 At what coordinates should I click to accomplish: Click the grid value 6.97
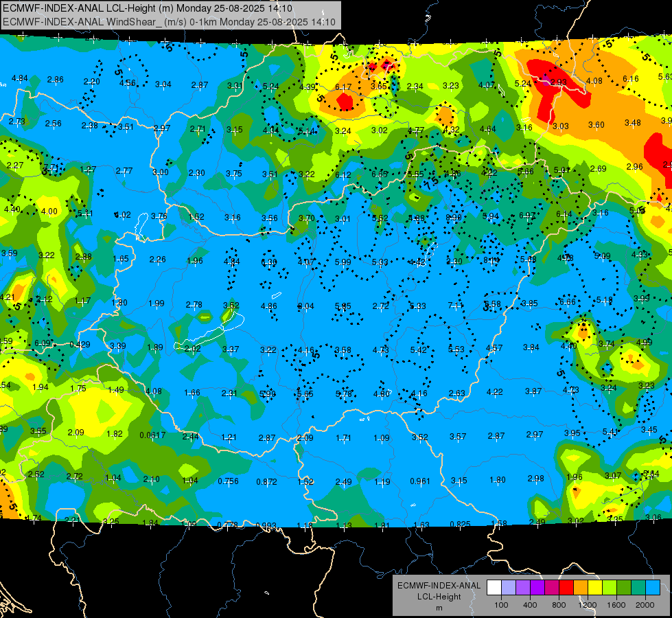(x=527, y=216)
